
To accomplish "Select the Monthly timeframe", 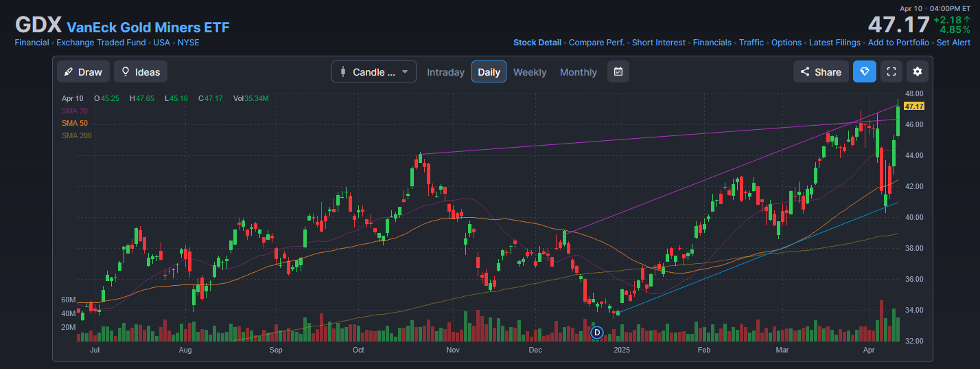I will [x=578, y=72].
